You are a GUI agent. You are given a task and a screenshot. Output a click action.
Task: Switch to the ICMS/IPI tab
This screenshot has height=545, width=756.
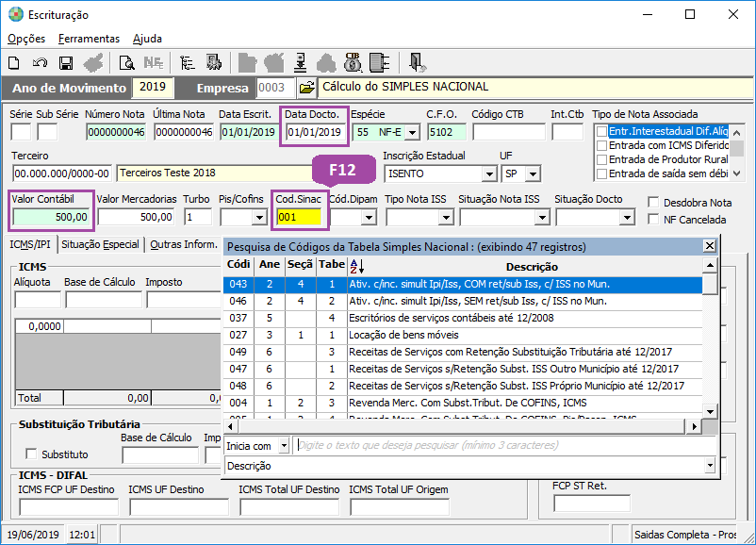pos(30,244)
